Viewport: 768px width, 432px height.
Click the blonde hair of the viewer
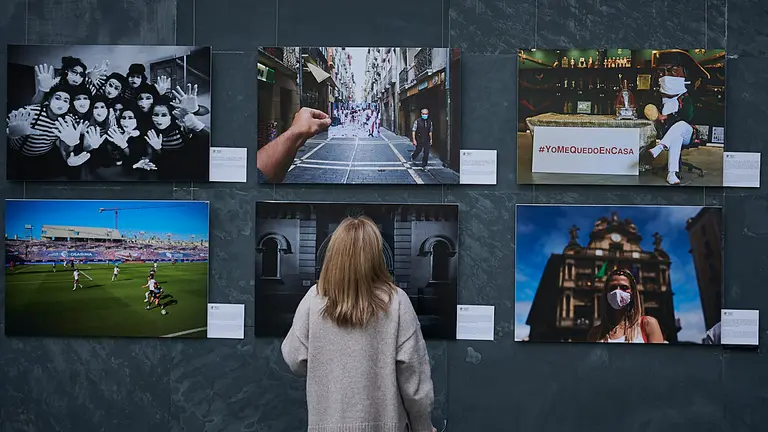(x=355, y=268)
